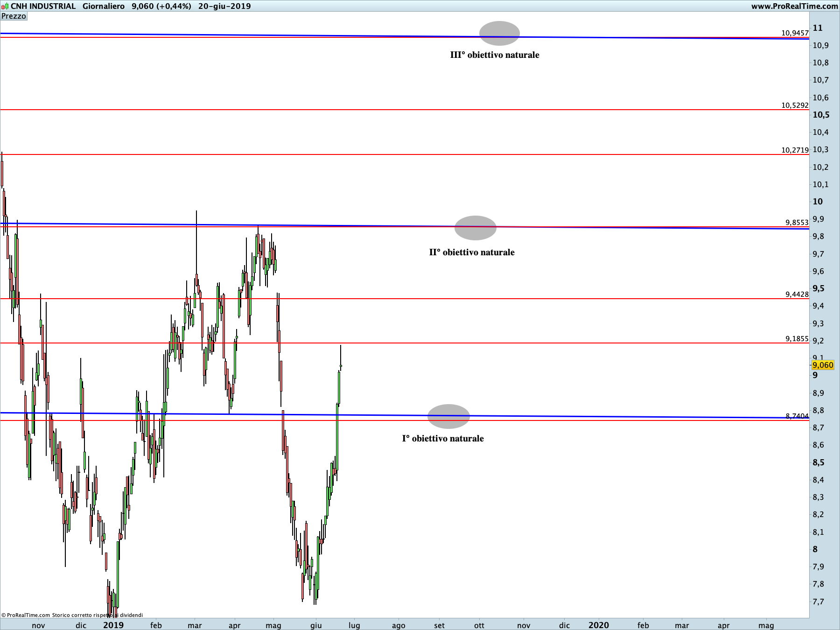Image resolution: width=840 pixels, height=630 pixels.
Task: Click the 9,060 (+0,44%) price in header
Action: tap(161, 6)
